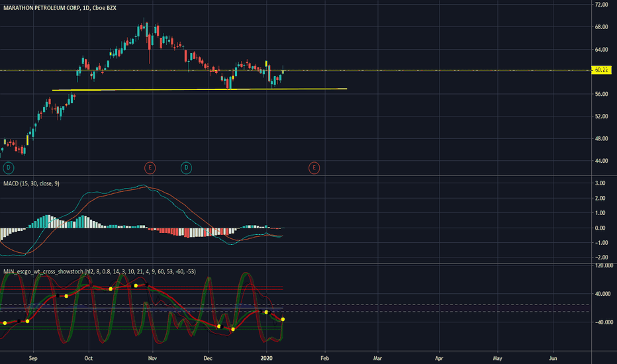The width and height of the screenshot is (617, 364).
Task: Click the 120.000 oscillator scale value
Action: tap(604, 265)
